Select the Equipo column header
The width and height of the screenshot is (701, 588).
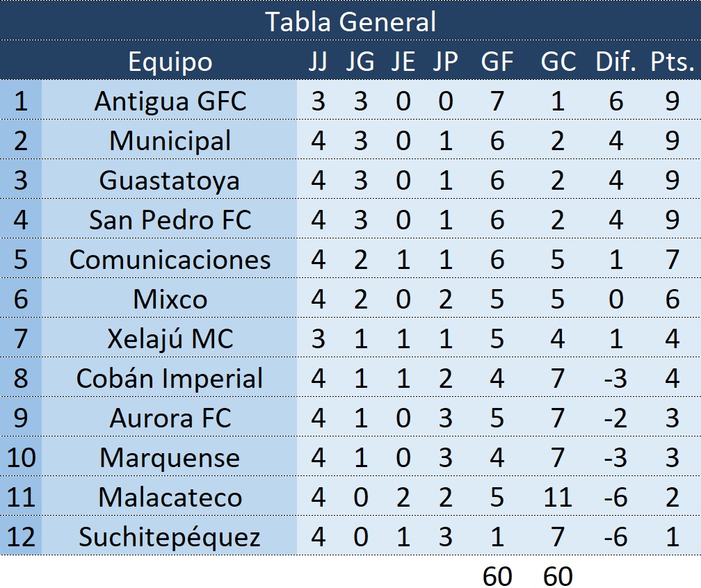click(x=170, y=60)
